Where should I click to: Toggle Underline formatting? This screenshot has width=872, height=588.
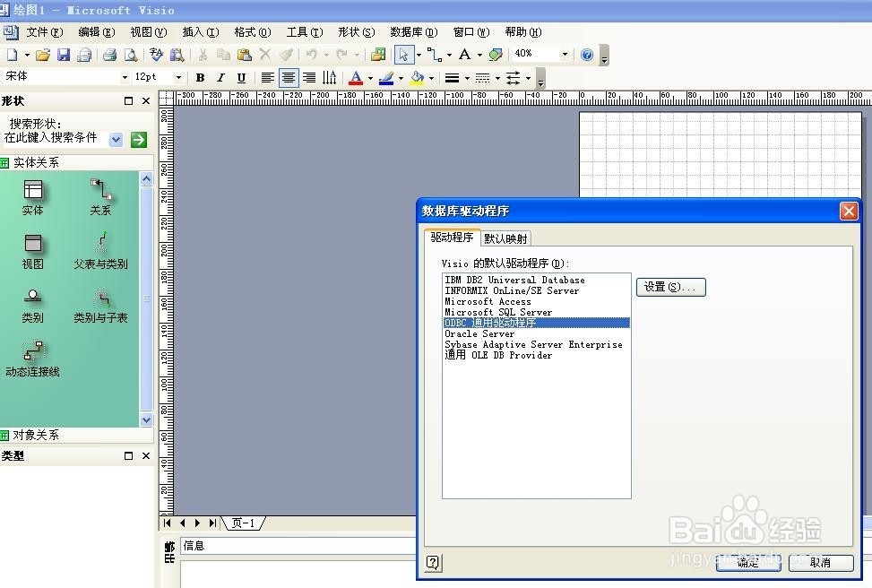pos(241,77)
